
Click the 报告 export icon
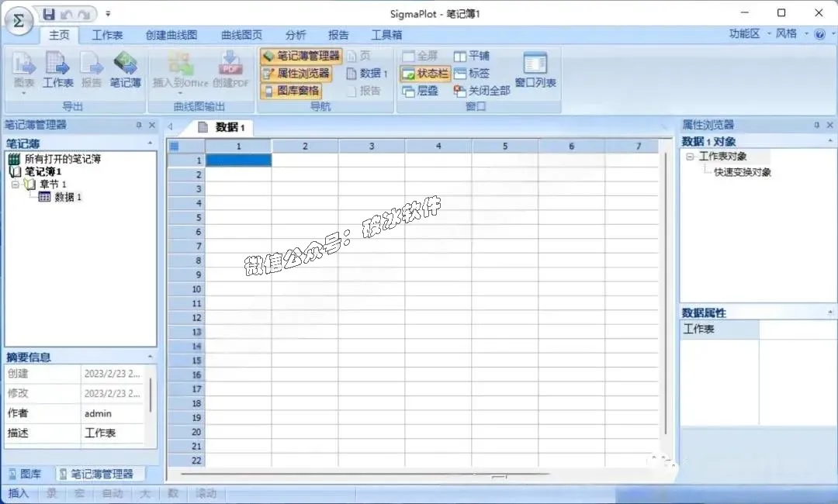(x=92, y=70)
